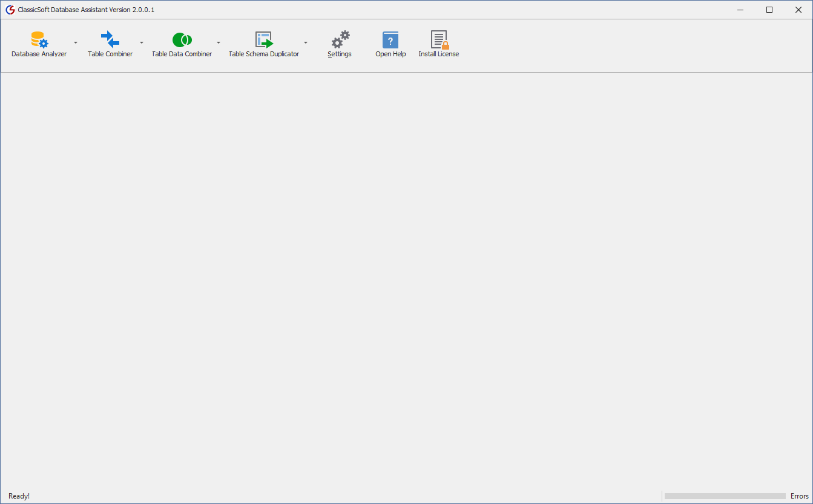
Task: Open Settings via the gears icon
Action: click(x=340, y=40)
